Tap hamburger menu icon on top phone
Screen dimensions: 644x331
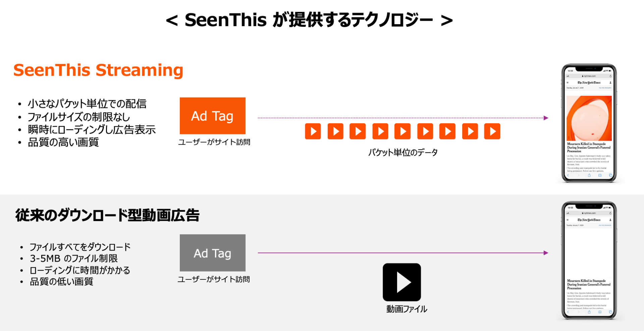point(568,82)
